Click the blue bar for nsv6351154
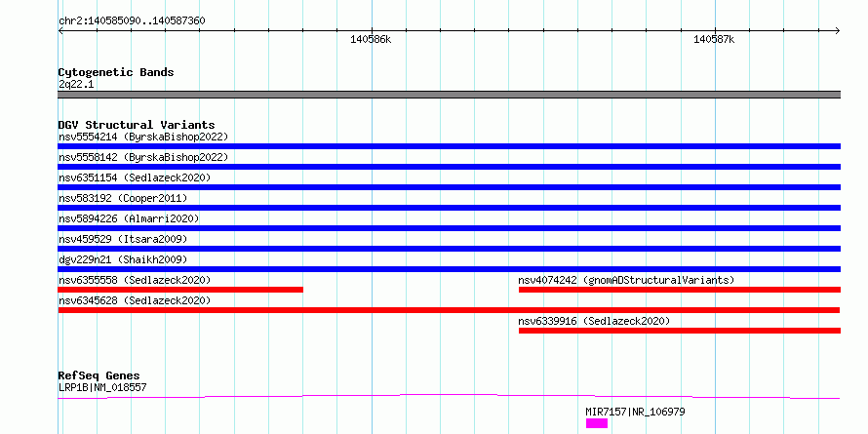This screenshot has height=434, width=868. click(449, 187)
